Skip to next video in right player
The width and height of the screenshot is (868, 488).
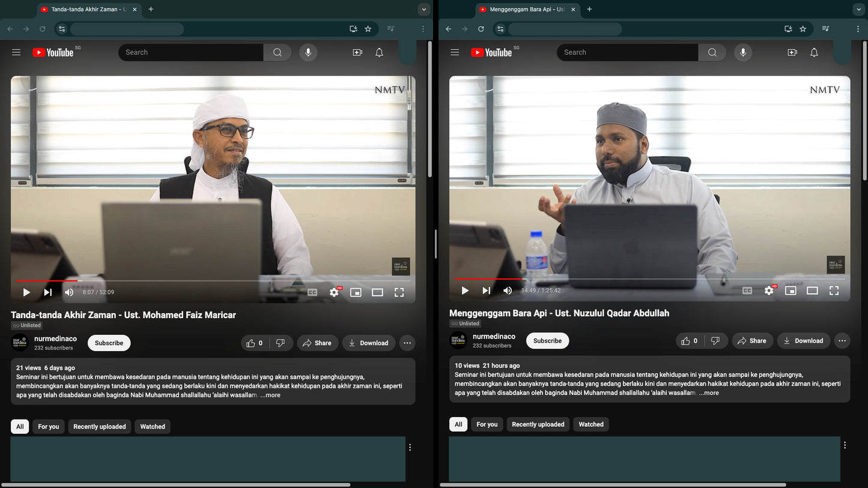(486, 291)
